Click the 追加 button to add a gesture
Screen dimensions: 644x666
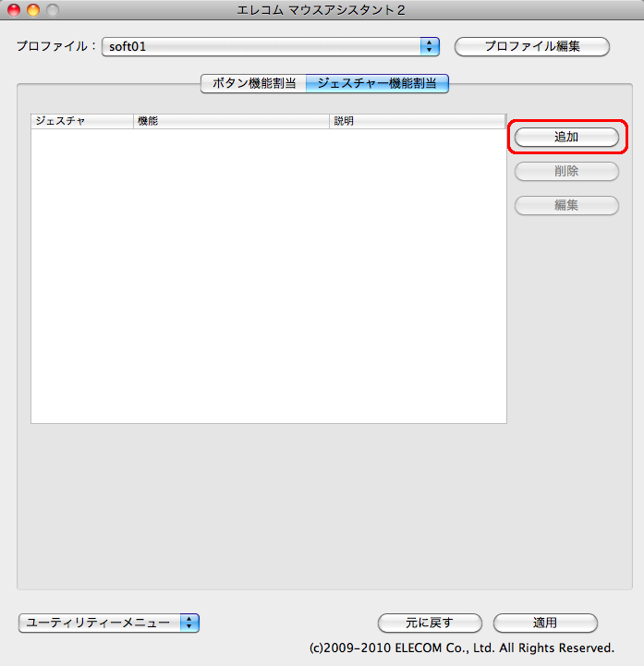tap(566, 138)
